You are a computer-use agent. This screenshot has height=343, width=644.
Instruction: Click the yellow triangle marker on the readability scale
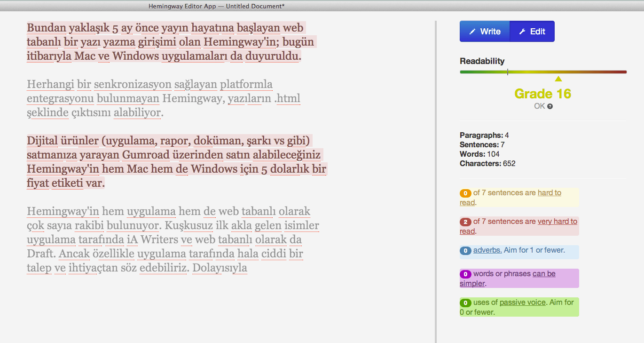coord(558,79)
